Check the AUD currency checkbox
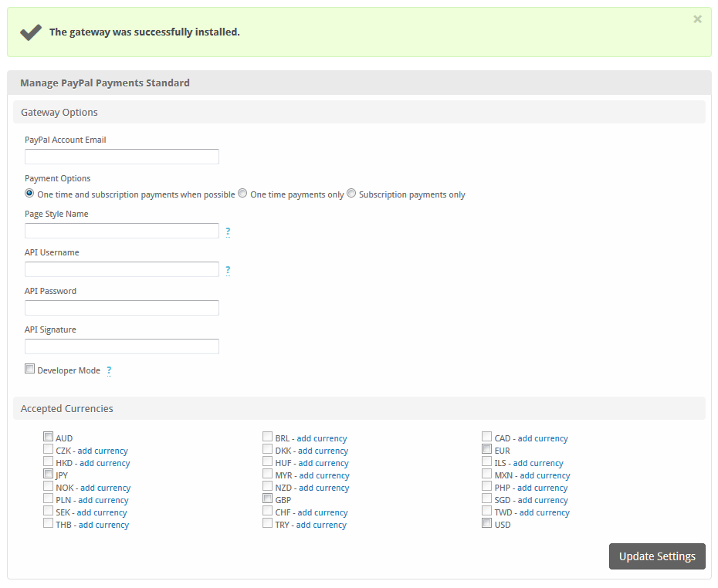The image size is (718, 588). click(x=49, y=437)
